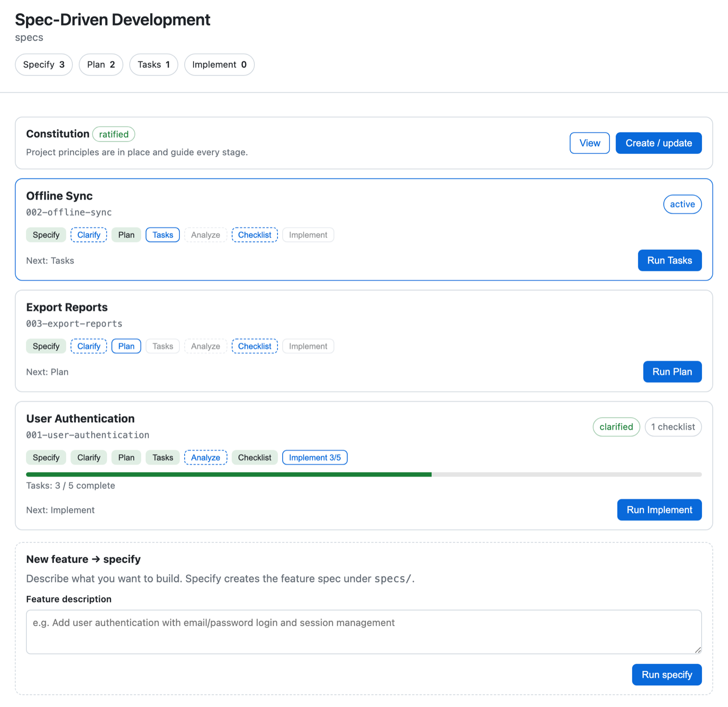Click Clarify chip in Offline Sync card

coord(89,235)
